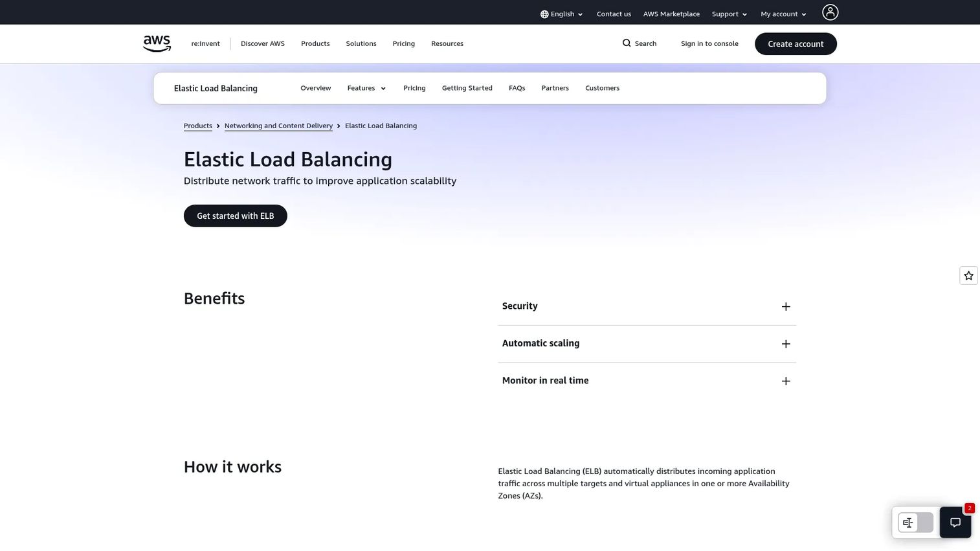Screen dimensions: 980x551
Task: Click the Create account button
Action: coord(796,44)
